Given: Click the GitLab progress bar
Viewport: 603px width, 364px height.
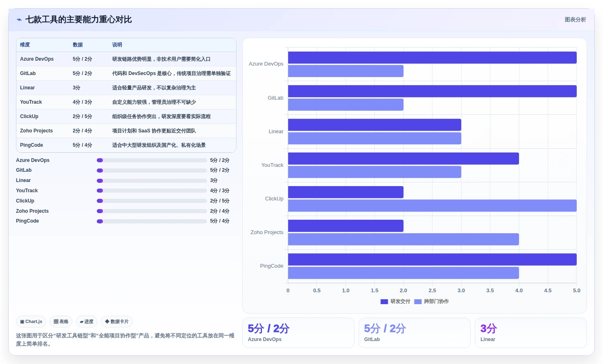Looking at the screenshot, I should click(x=152, y=171).
